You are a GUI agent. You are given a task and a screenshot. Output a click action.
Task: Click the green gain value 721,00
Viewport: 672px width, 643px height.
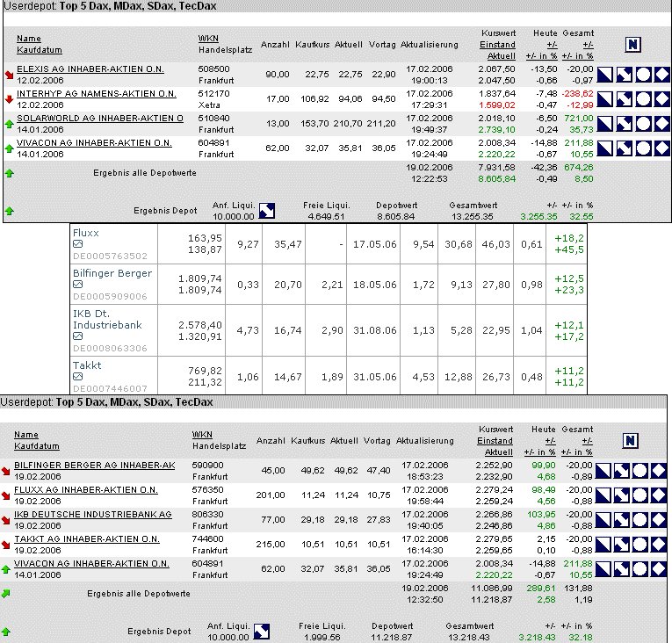pyautogui.click(x=579, y=119)
